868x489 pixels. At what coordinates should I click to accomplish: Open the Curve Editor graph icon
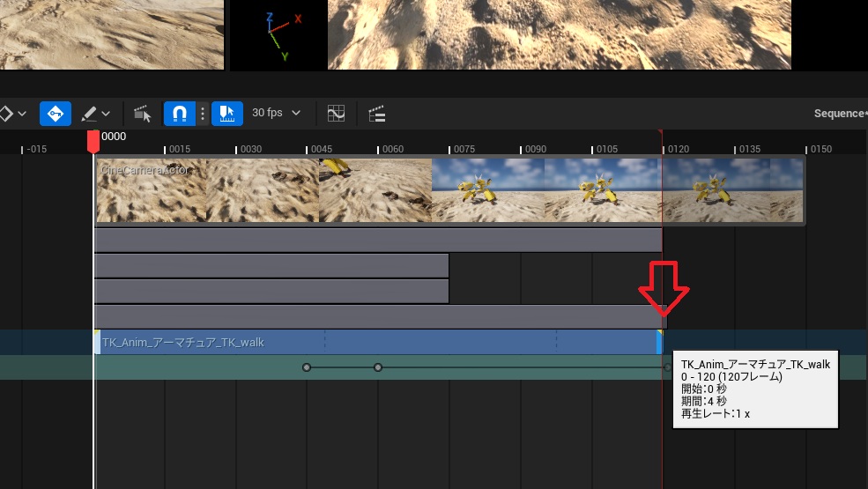click(336, 114)
